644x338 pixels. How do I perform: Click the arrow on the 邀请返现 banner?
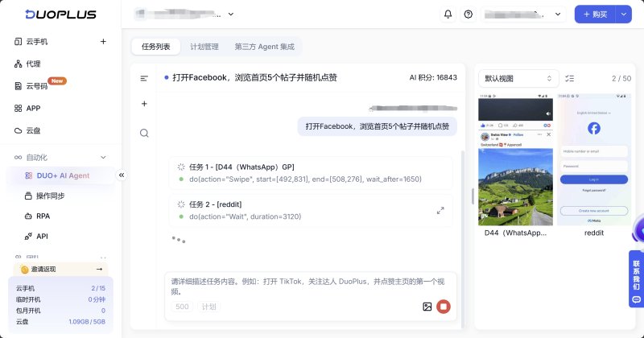[99, 269]
